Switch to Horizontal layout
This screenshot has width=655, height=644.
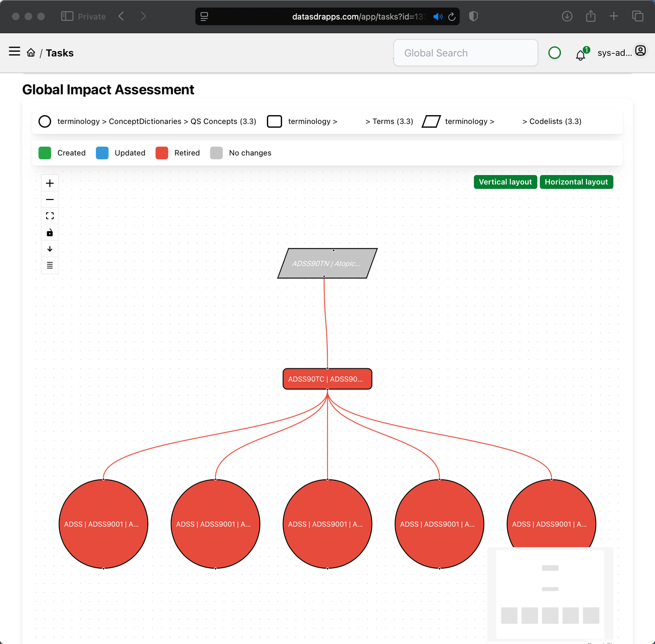[576, 182]
